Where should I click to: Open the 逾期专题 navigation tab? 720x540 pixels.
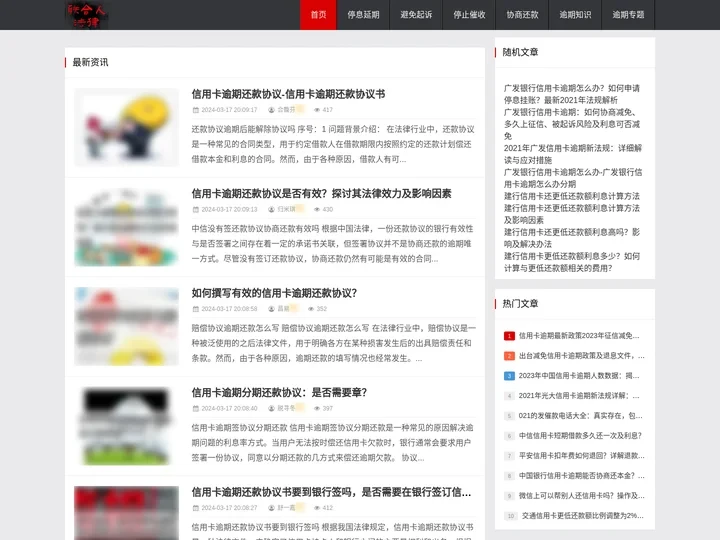(628, 15)
